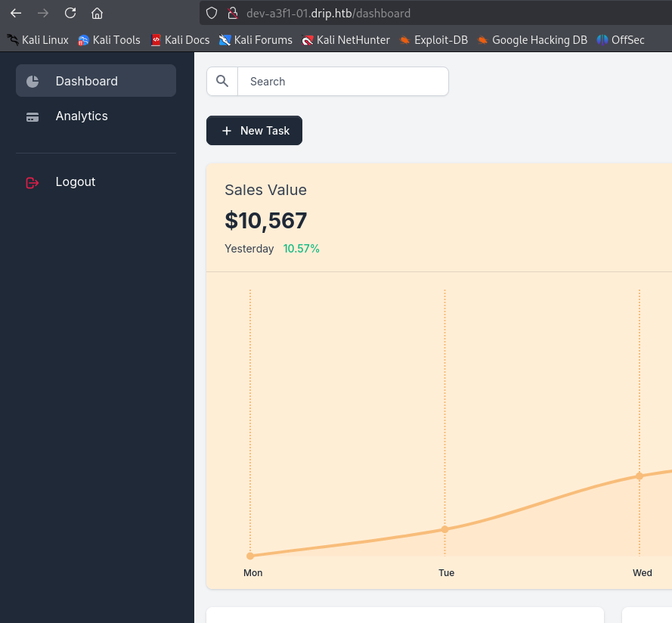Focus the Search input field
The height and width of the screenshot is (623, 672).
(342, 82)
